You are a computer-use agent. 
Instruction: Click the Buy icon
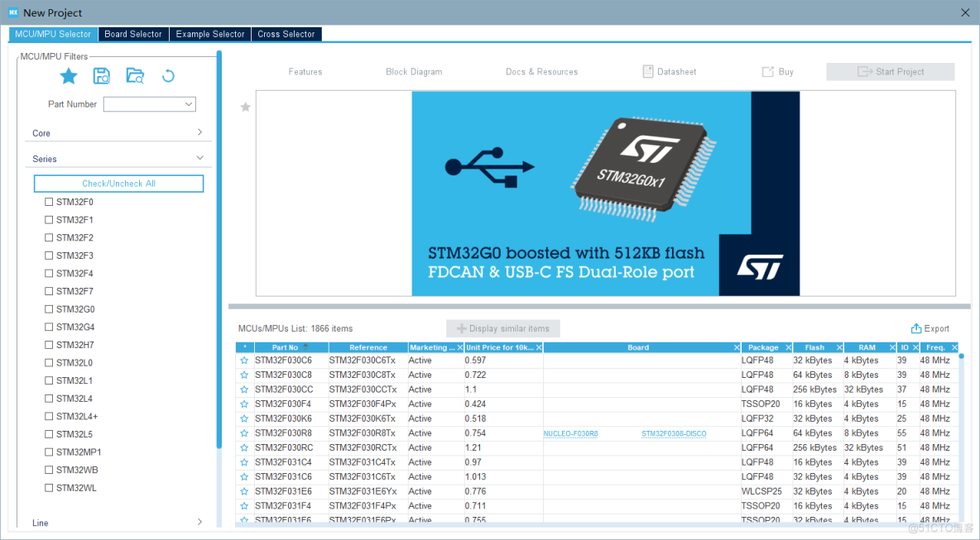tap(776, 71)
